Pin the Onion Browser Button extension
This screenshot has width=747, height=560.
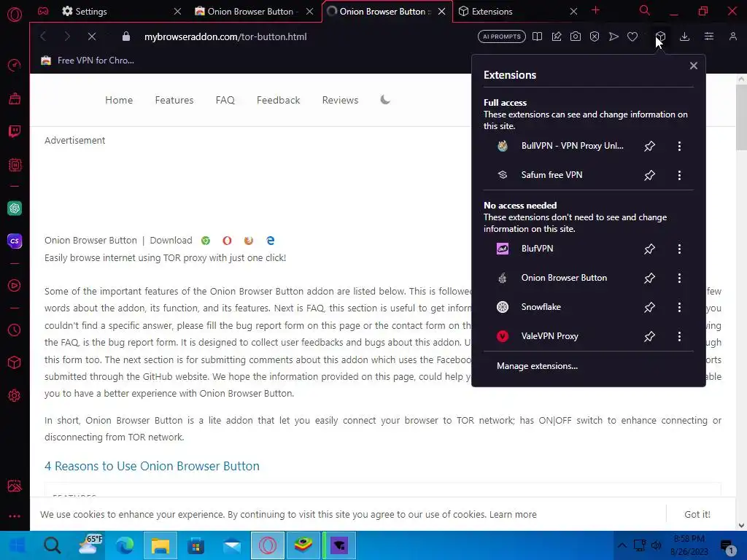click(x=649, y=278)
